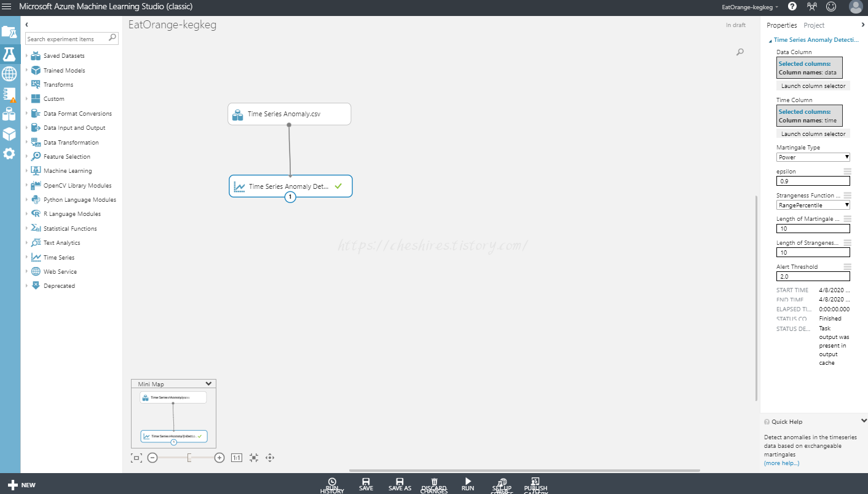
Task: Switch to Properties tab
Action: (x=781, y=25)
